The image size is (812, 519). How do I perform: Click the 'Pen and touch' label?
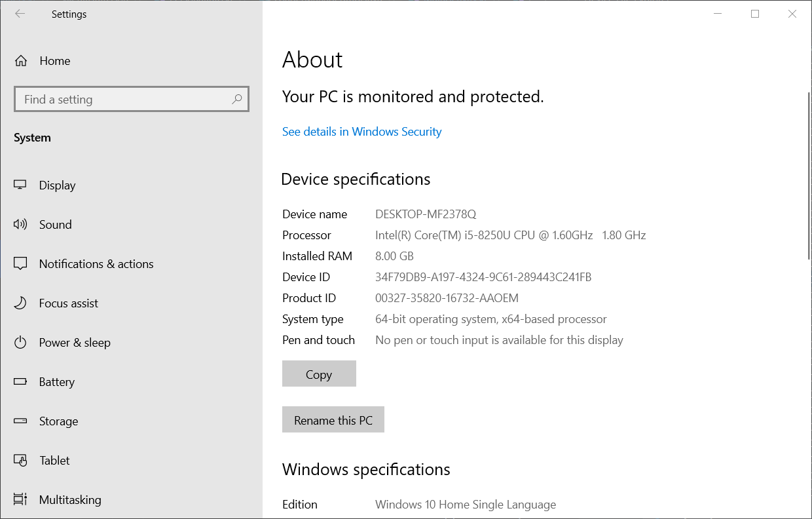tap(318, 340)
